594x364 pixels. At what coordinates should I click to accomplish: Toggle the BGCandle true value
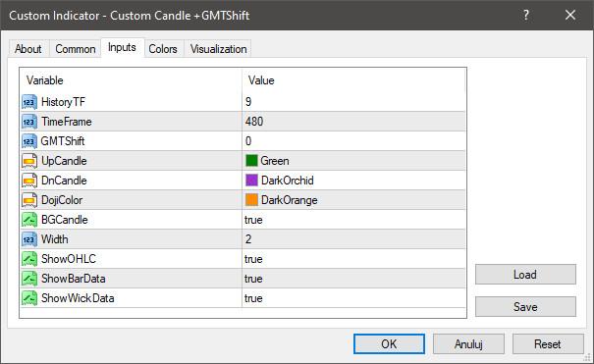tap(253, 220)
